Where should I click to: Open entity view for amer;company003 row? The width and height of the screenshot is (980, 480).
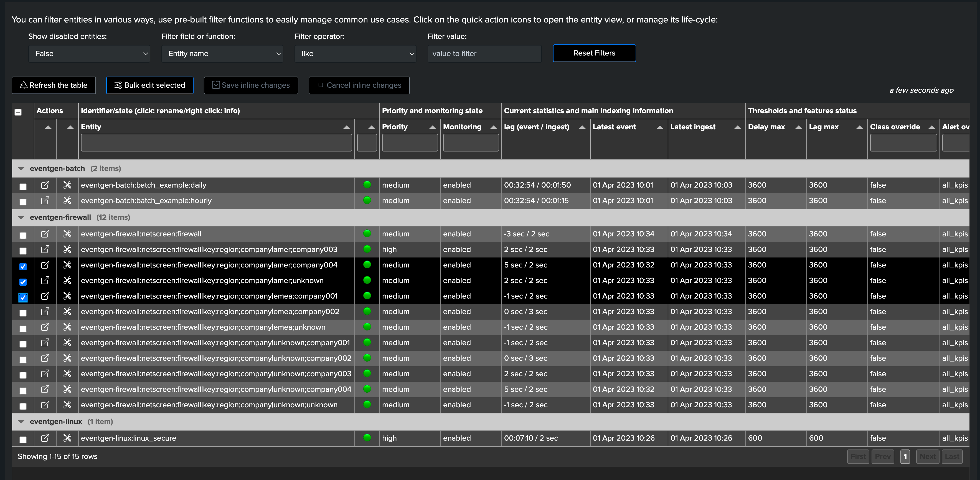click(x=45, y=249)
